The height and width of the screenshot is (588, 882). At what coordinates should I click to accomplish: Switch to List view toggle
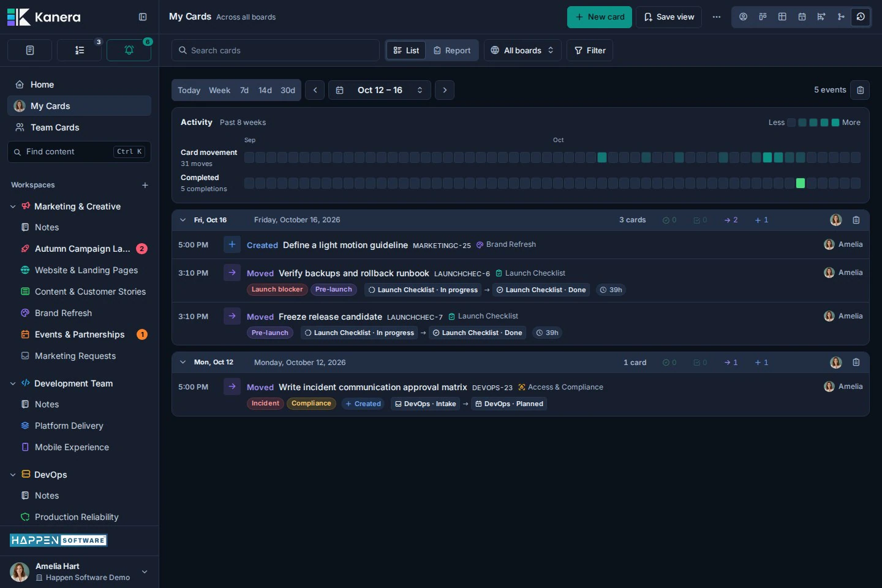point(406,50)
